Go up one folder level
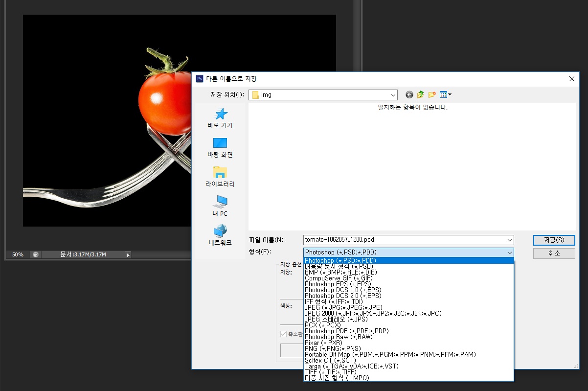 420,95
